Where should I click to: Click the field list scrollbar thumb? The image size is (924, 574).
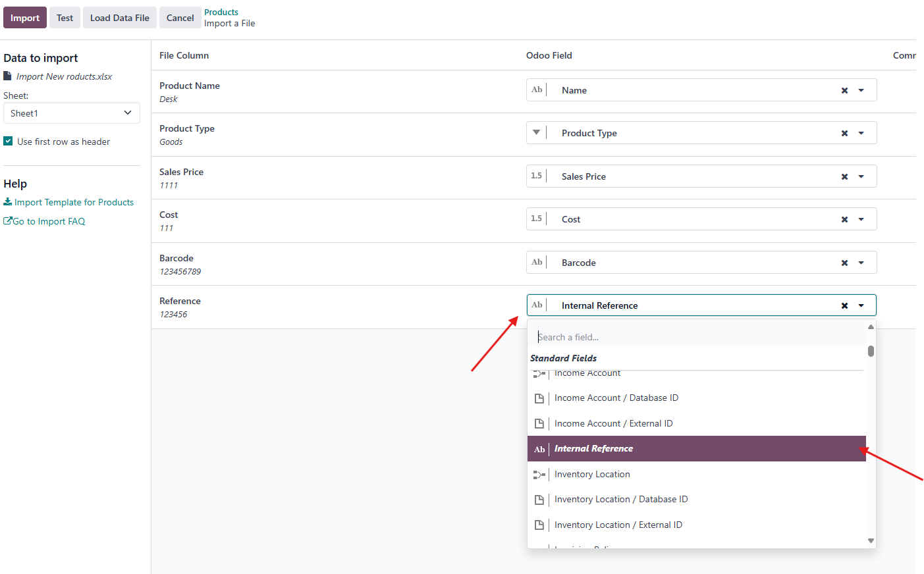[x=871, y=351]
